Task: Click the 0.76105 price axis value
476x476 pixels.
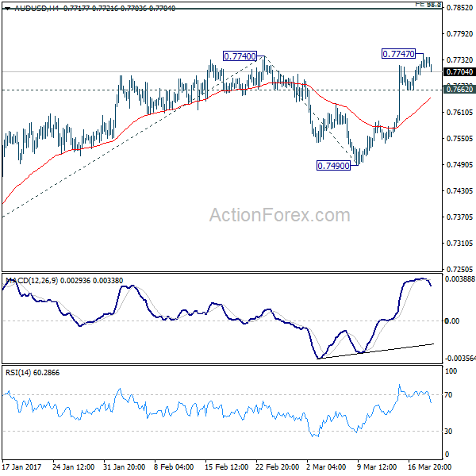Action: pos(459,113)
